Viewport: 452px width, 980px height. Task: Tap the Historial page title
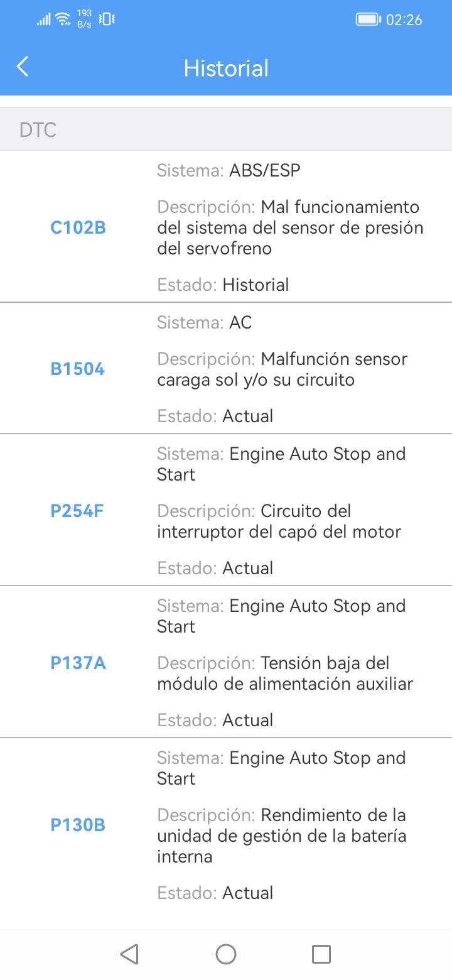[226, 68]
